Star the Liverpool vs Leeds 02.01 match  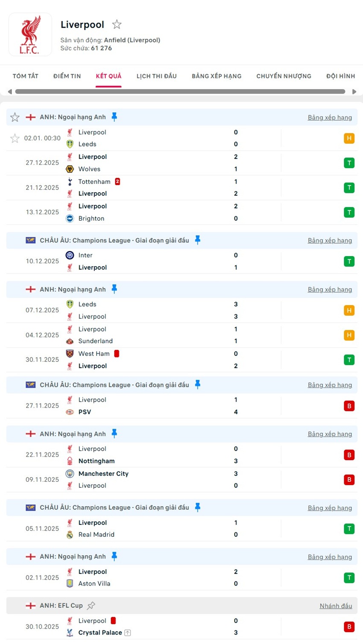15,138
